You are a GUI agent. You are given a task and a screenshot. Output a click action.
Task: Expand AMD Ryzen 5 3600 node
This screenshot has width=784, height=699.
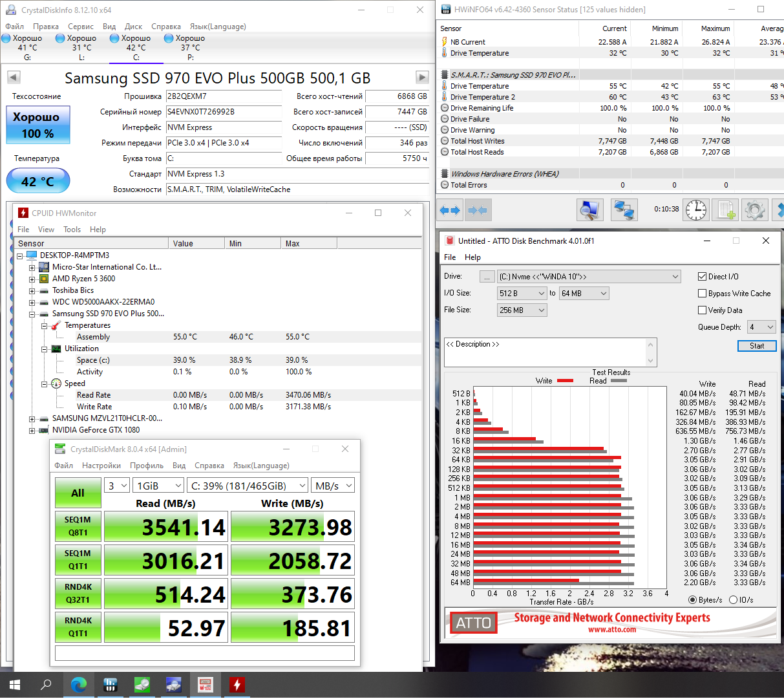click(x=32, y=279)
